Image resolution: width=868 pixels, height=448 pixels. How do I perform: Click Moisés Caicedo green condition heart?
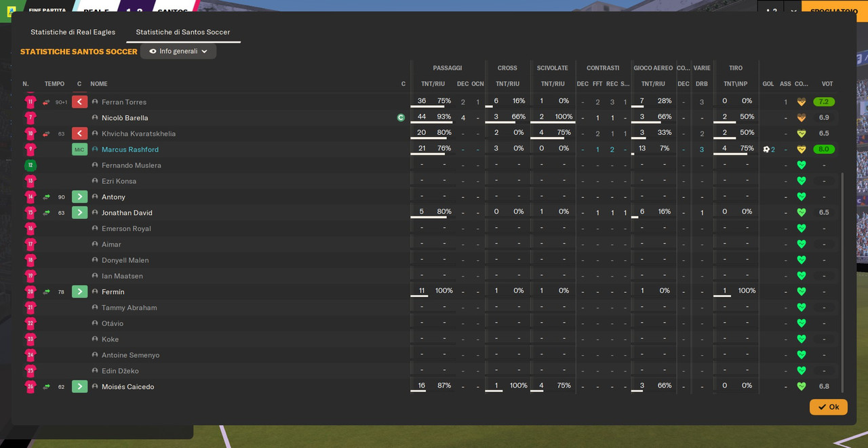click(x=802, y=386)
